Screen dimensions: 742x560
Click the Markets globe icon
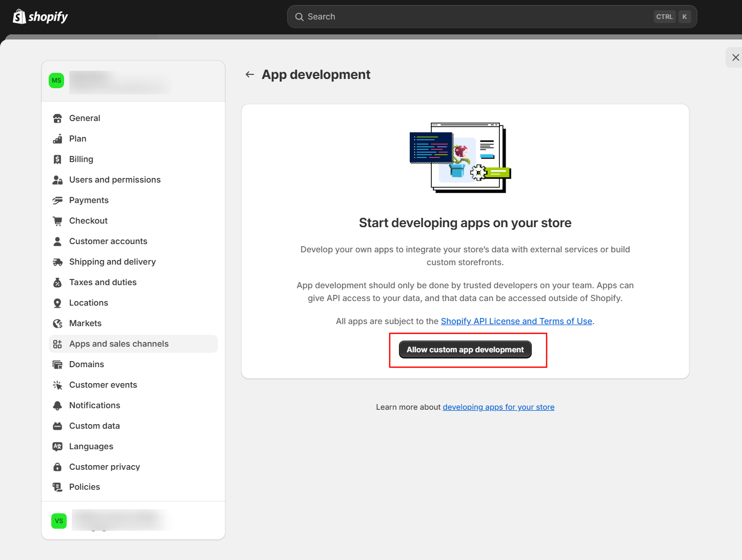pyautogui.click(x=57, y=323)
